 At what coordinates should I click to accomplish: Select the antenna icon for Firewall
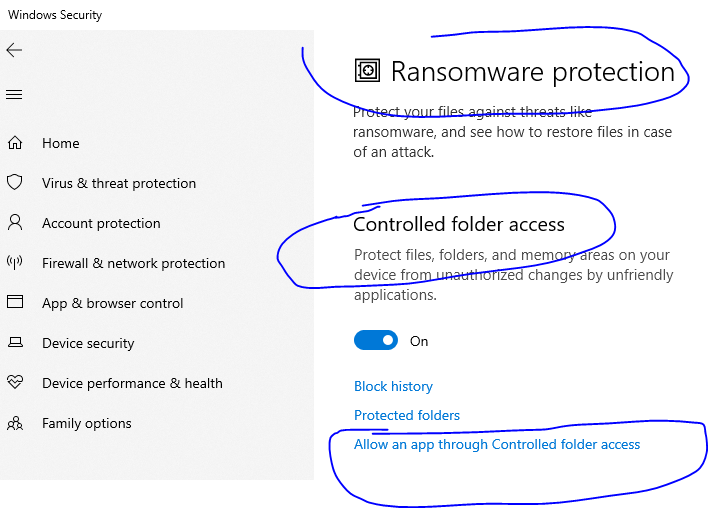coord(14,262)
